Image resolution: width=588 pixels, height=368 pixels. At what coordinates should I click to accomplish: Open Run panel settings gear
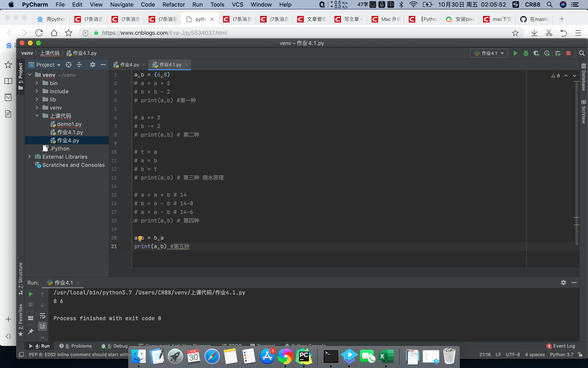(563, 283)
